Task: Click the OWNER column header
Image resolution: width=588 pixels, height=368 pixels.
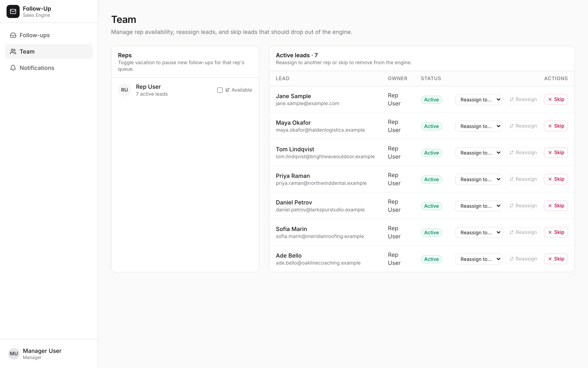Action: click(398, 78)
